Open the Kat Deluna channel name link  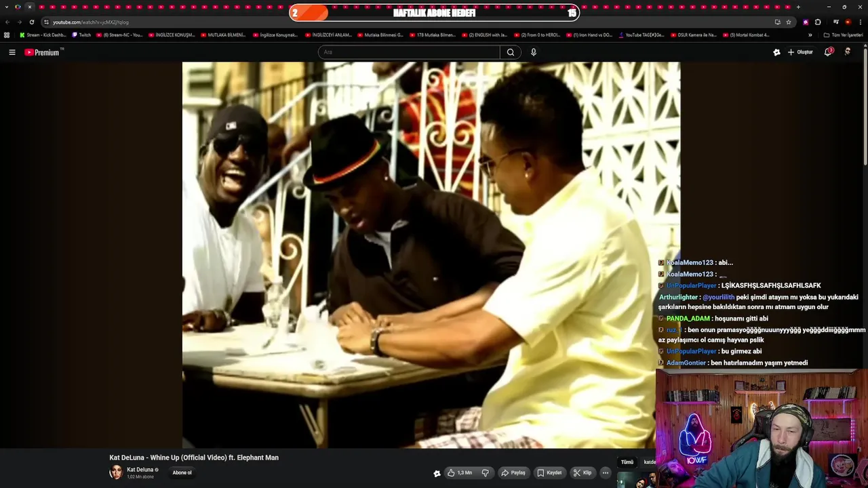(x=140, y=470)
